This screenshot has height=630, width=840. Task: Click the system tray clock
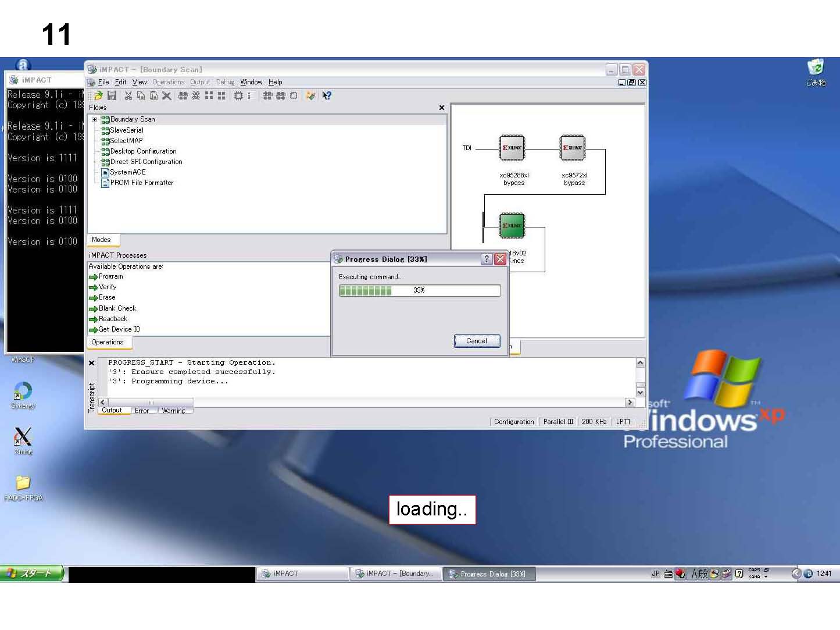pyautogui.click(x=824, y=574)
